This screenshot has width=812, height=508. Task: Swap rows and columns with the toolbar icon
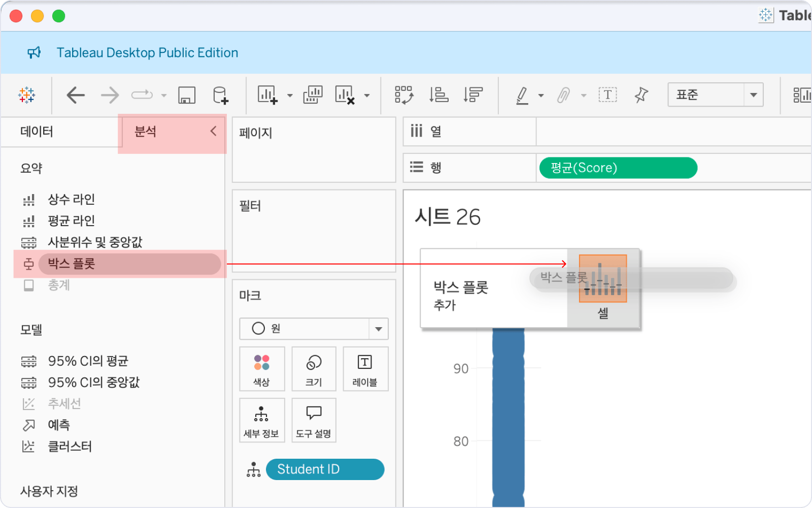(404, 95)
